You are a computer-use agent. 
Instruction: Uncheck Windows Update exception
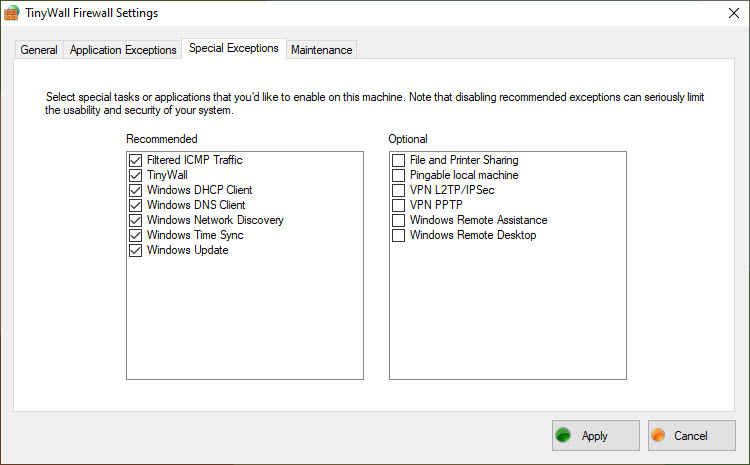[x=136, y=250]
